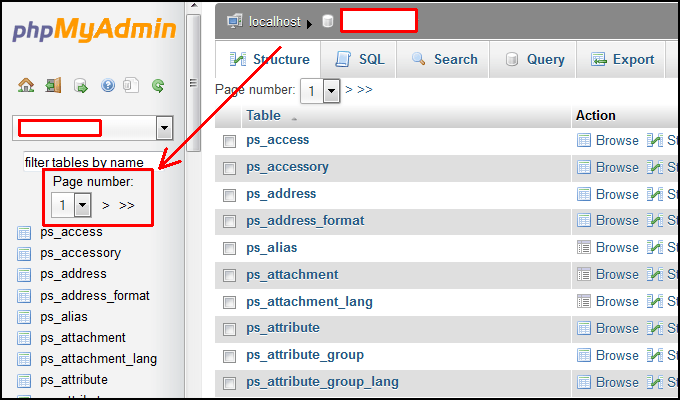
Task: Click Structure icon in ps_attribute row
Action: pos(655,328)
